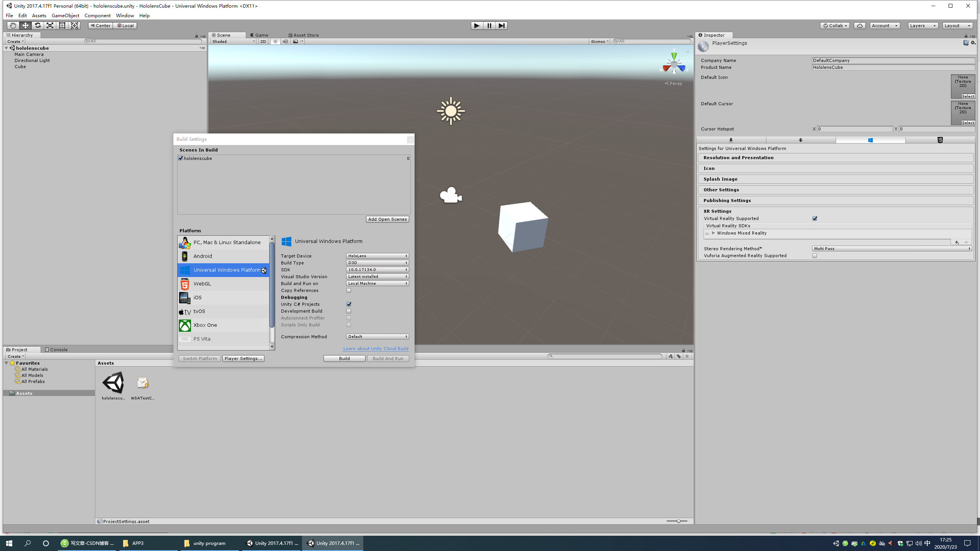Viewport: 980px width, 551px height.
Task: Open the Target Device dropdown
Action: tap(377, 256)
